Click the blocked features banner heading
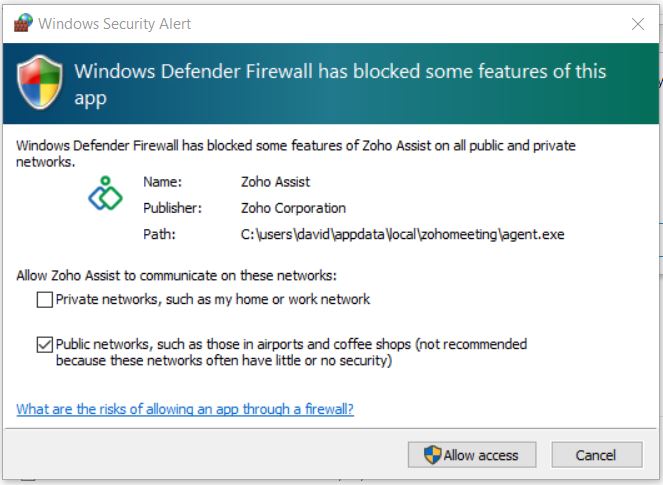 tap(340, 84)
